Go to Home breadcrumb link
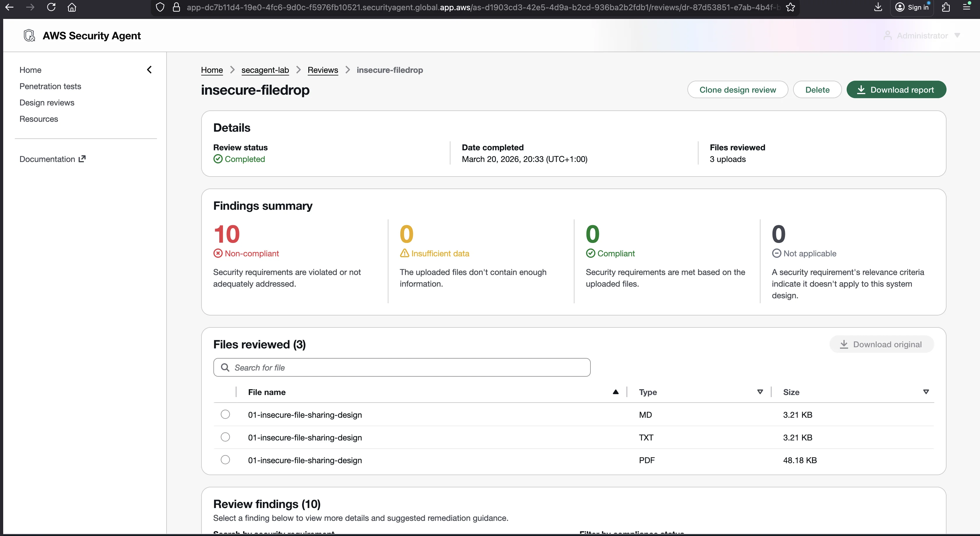Viewport: 980px width, 536px height. click(212, 70)
